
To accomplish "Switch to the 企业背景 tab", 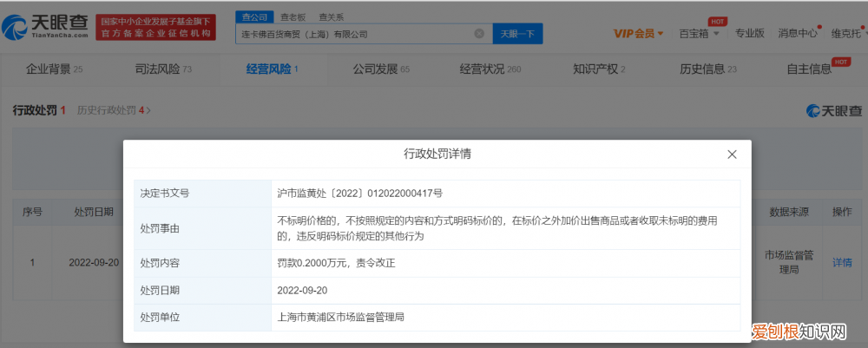I will 54,69.
